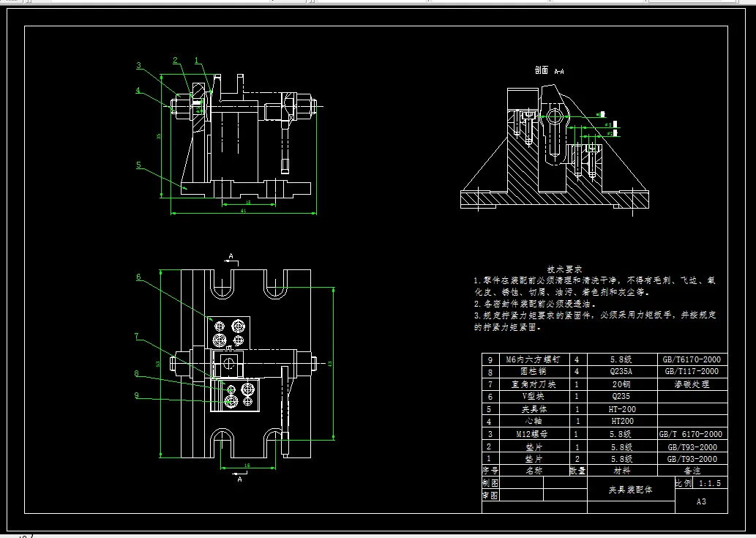Select the '垫片' name cell in row 1
Screen dimensions: 756x538
coord(534,459)
